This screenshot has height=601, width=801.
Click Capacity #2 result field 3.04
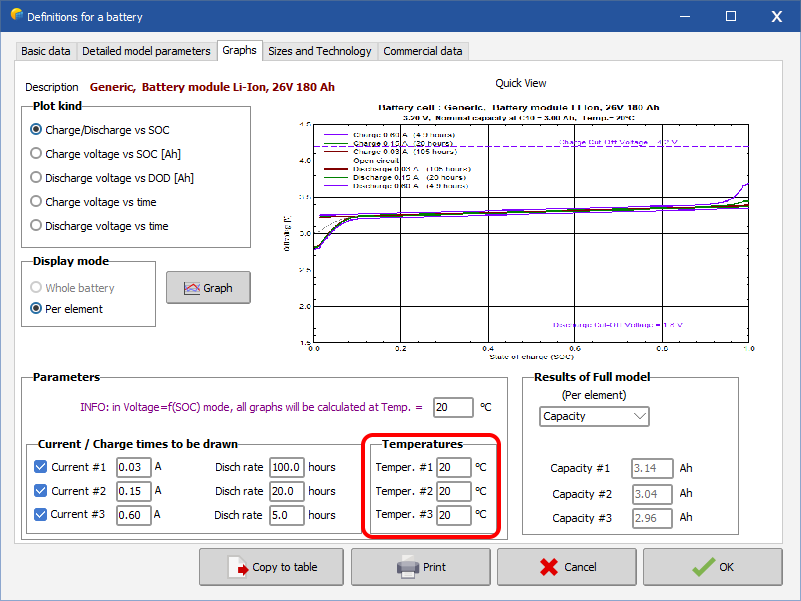point(652,494)
